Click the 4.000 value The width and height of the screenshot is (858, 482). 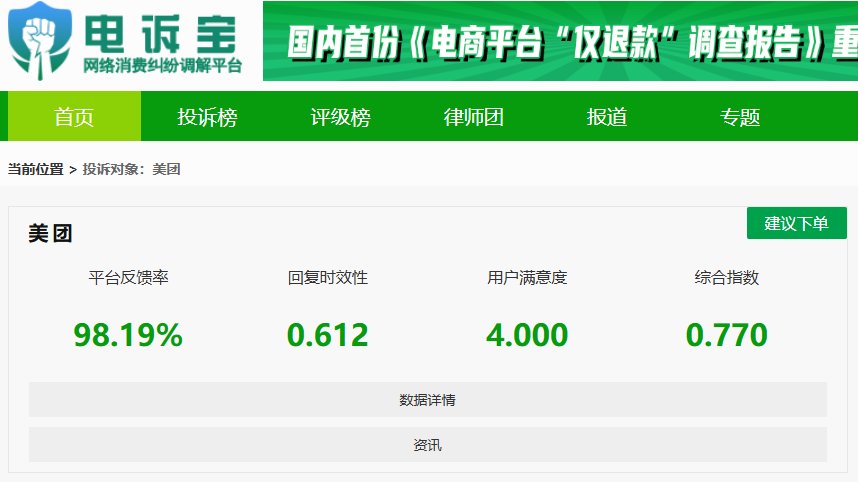click(527, 335)
